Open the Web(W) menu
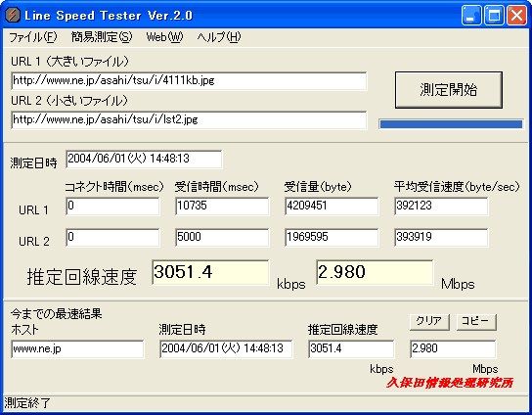532x415 pixels. pos(164,37)
